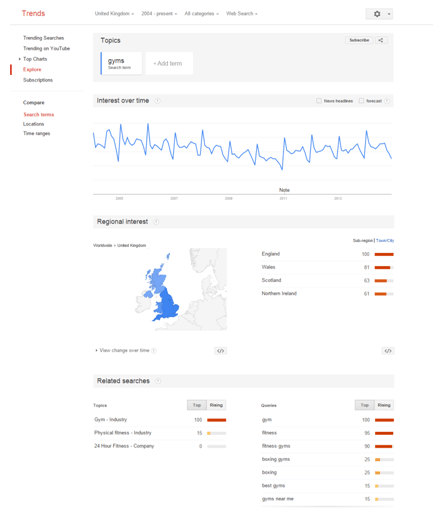The image size is (433, 513).
Task: Open the Related searches help icon
Action: (x=158, y=381)
